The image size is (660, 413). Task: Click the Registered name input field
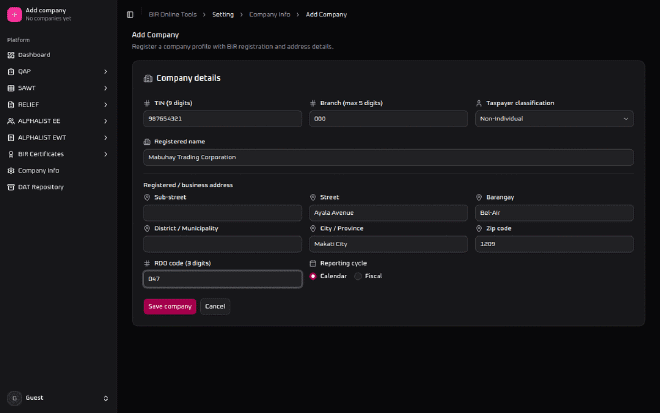pyautogui.click(x=388, y=157)
